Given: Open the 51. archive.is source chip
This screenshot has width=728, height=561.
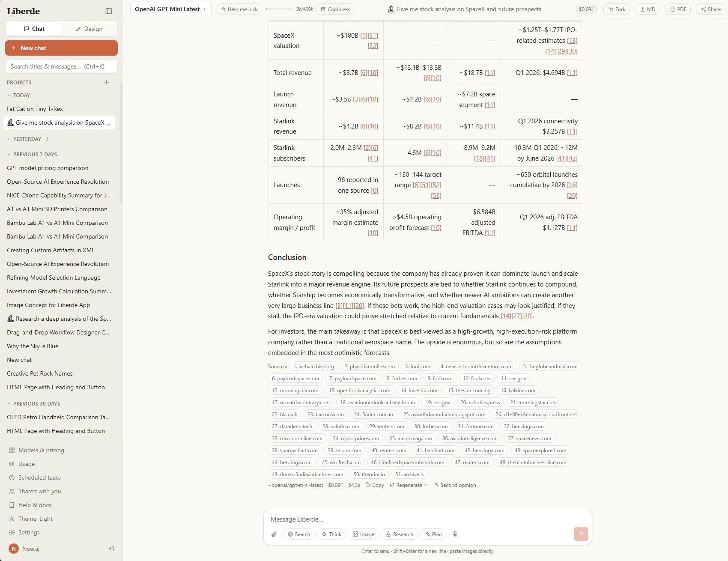Looking at the screenshot, I should tap(409, 474).
